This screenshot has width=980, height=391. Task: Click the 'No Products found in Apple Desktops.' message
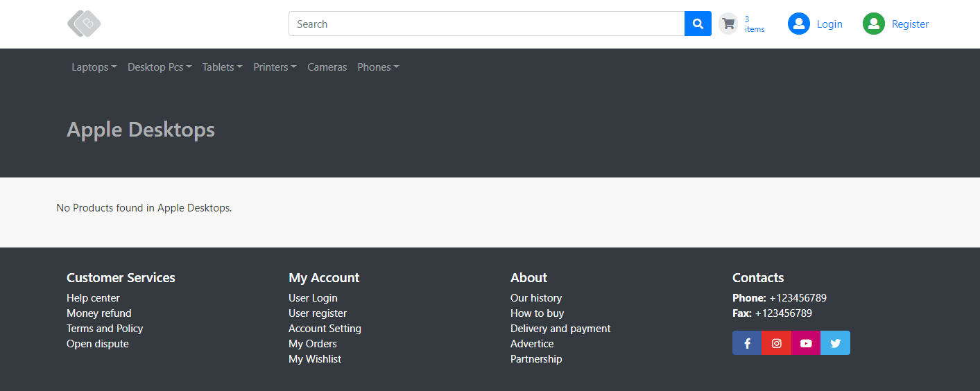tap(144, 208)
